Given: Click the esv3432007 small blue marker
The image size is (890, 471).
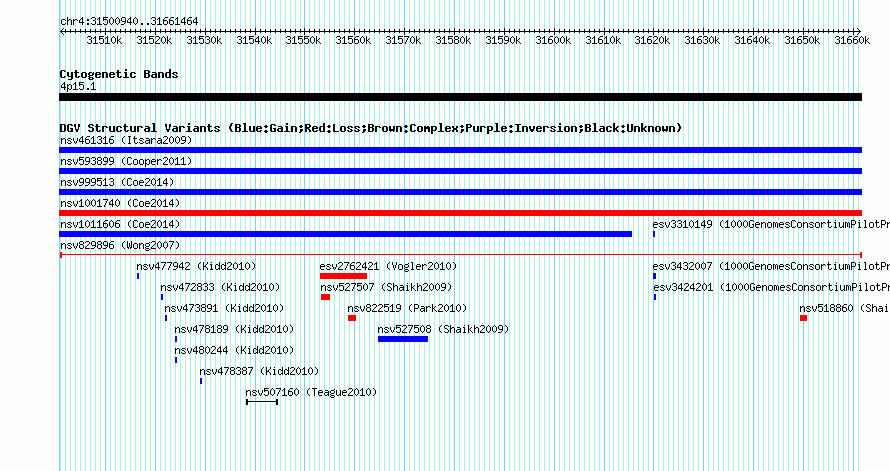Looking at the screenshot, I should [x=654, y=276].
